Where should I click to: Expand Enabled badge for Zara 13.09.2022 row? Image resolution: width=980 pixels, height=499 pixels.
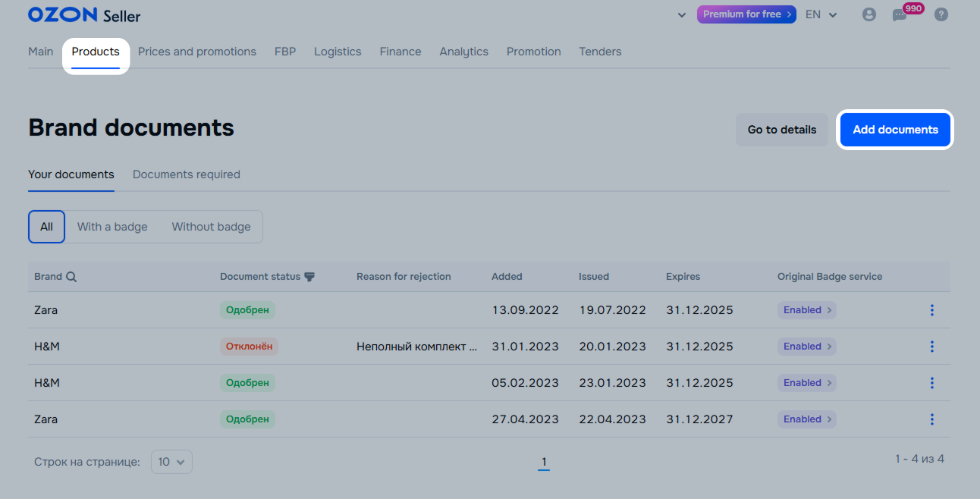(807, 310)
